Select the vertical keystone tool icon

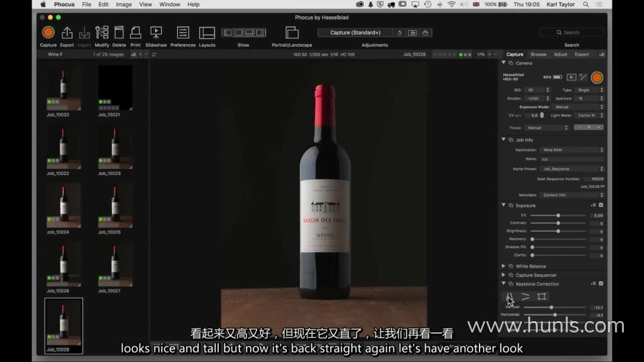[x=509, y=296]
